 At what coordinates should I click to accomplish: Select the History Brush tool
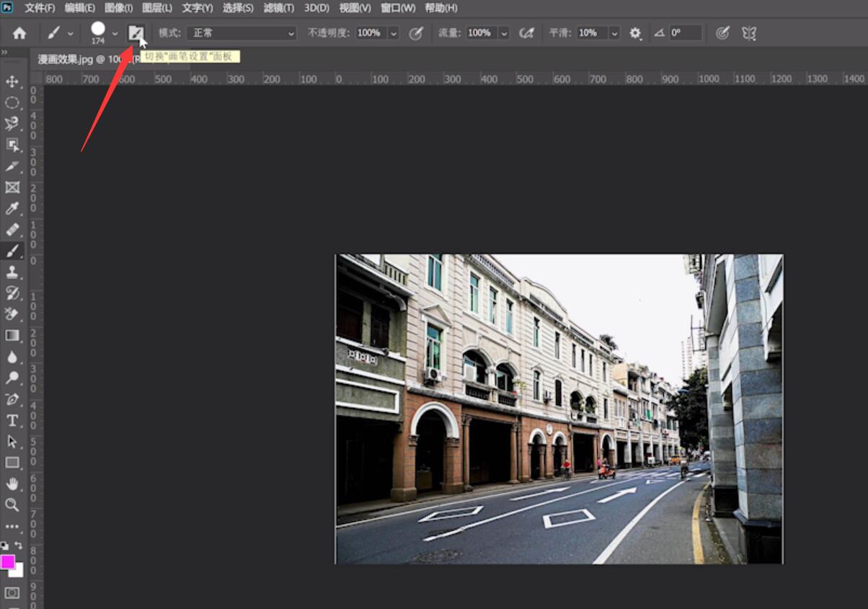12,293
